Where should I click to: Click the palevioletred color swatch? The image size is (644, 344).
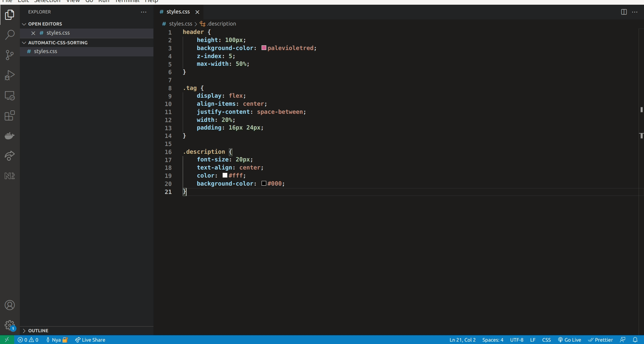[263, 48]
